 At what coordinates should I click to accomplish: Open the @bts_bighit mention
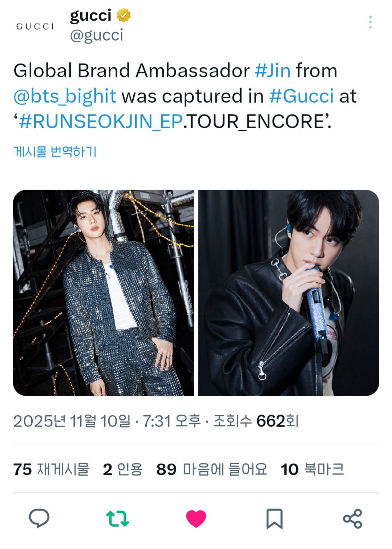pyautogui.click(x=65, y=96)
